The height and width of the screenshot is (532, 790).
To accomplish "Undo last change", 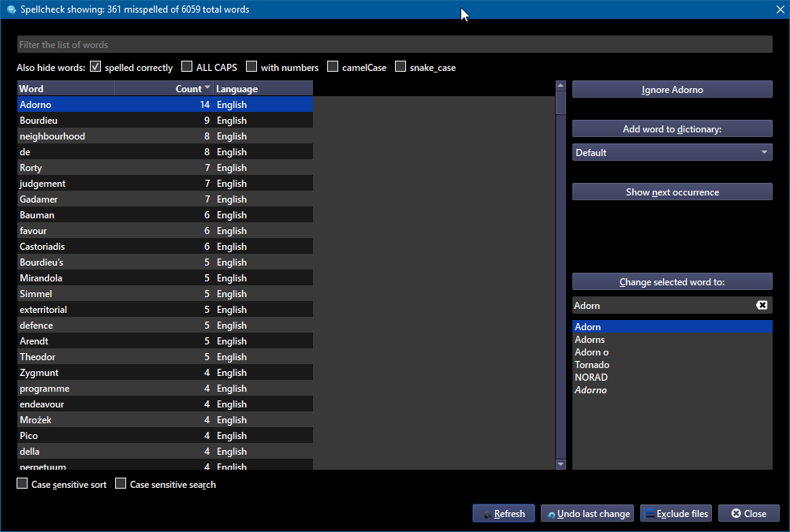I will click(x=587, y=513).
